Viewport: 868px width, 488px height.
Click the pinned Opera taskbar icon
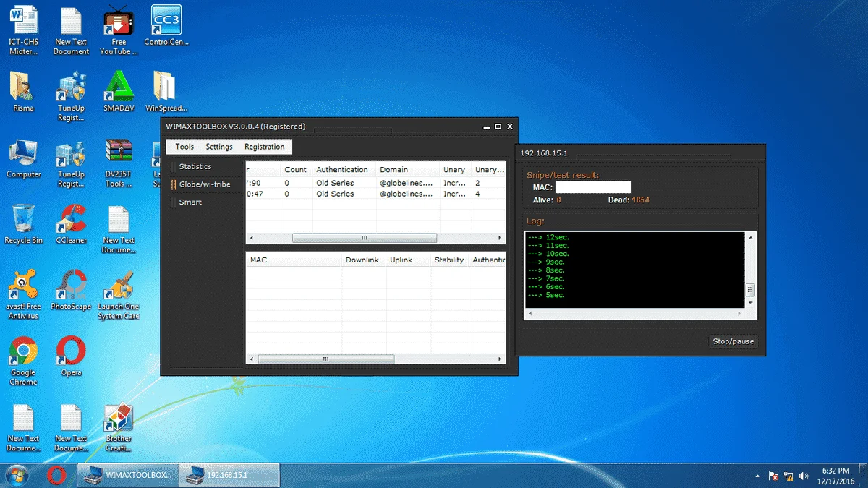coord(56,475)
